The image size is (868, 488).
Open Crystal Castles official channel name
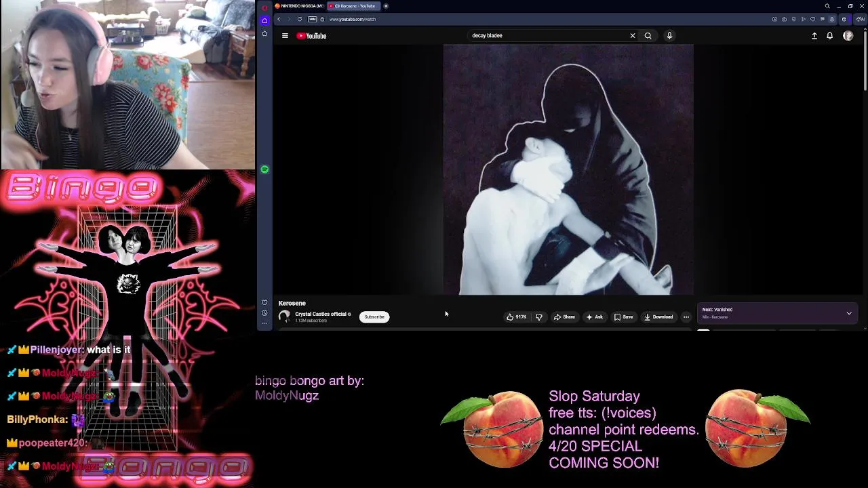click(x=321, y=314)
